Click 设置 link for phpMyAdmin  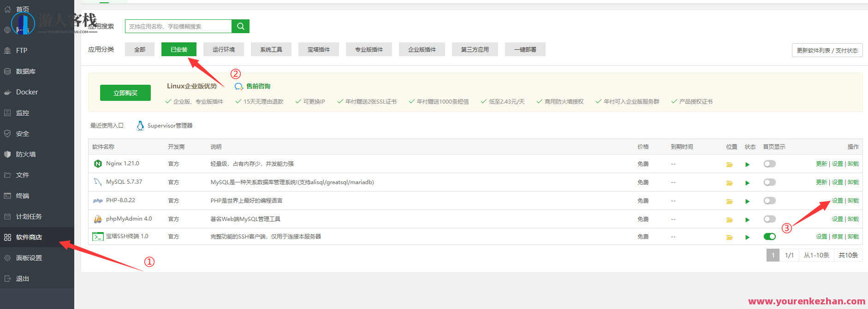pyautogui.click(x=838, y=219)
